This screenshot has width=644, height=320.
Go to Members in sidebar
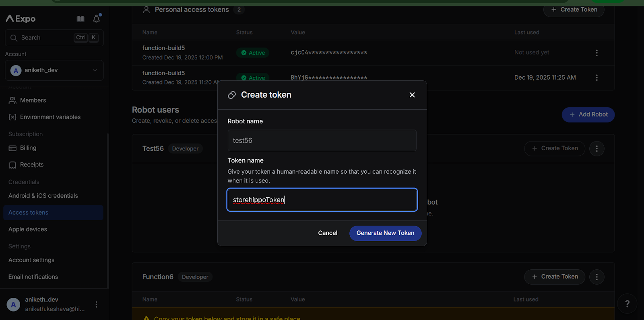[x=33, y=101]
